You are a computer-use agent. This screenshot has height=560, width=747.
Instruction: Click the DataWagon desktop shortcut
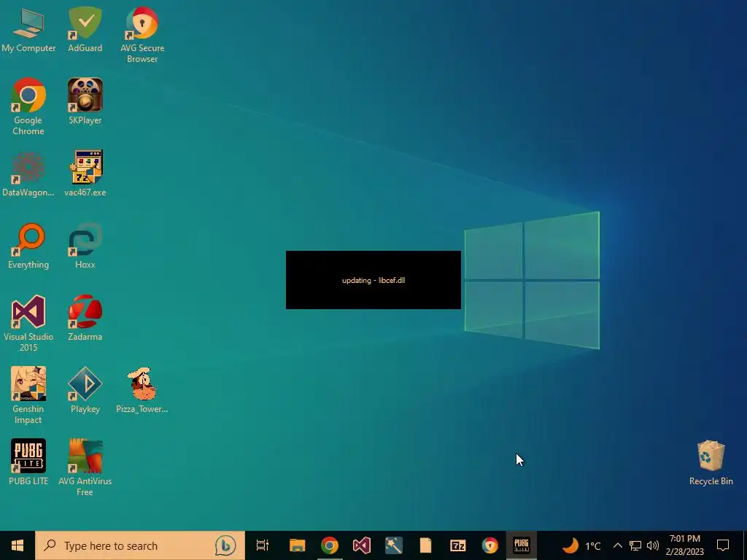tap(28, 174)
